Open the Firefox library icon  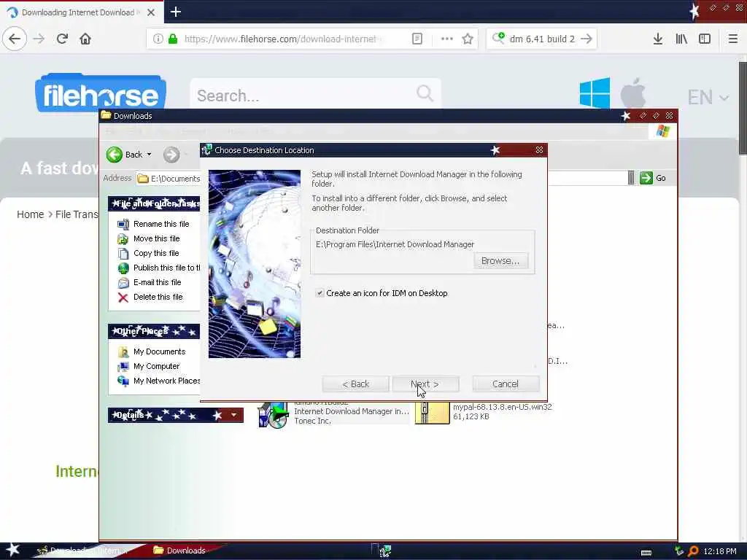pyautogui.click(x=681, y=39)
